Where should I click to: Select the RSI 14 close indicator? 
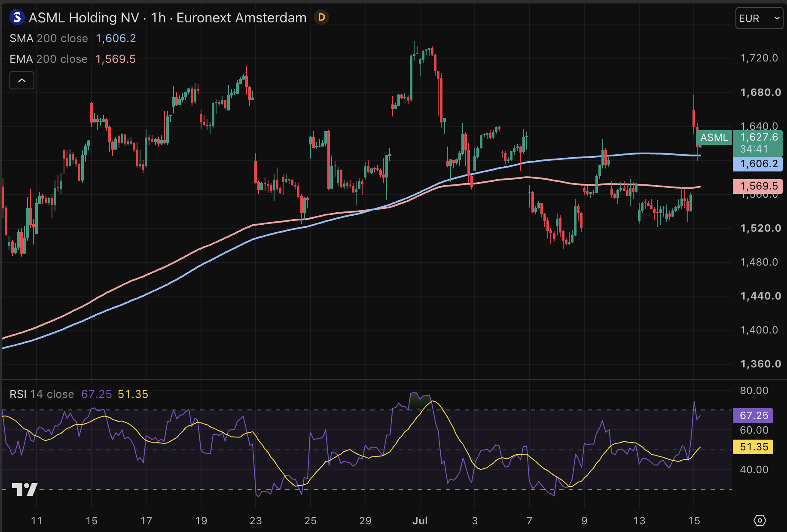42,394
